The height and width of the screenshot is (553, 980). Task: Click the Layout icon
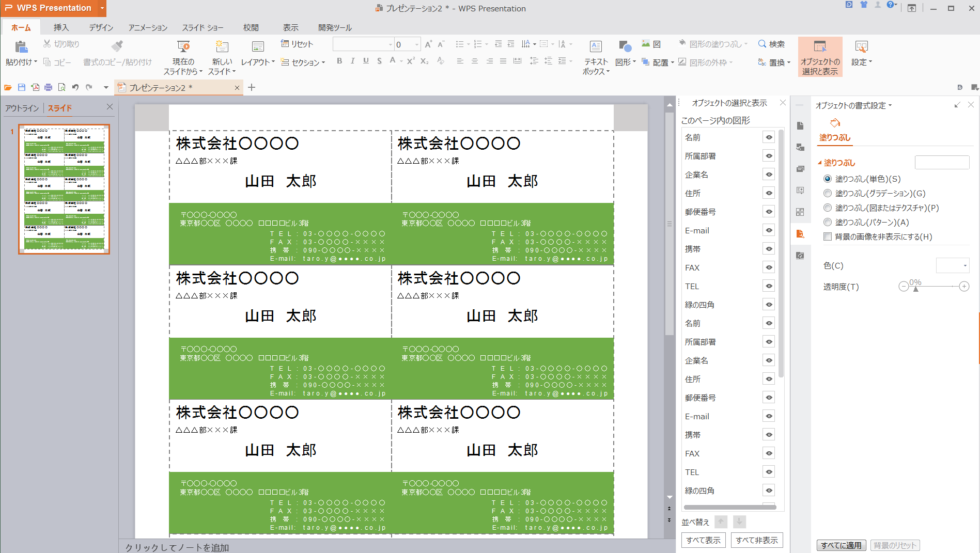click(x=258, y=47)
